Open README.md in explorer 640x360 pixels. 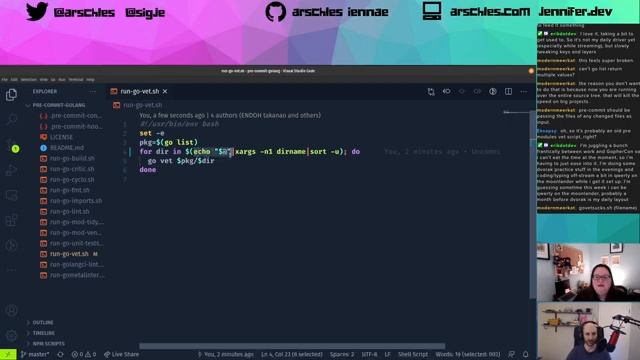67,148
